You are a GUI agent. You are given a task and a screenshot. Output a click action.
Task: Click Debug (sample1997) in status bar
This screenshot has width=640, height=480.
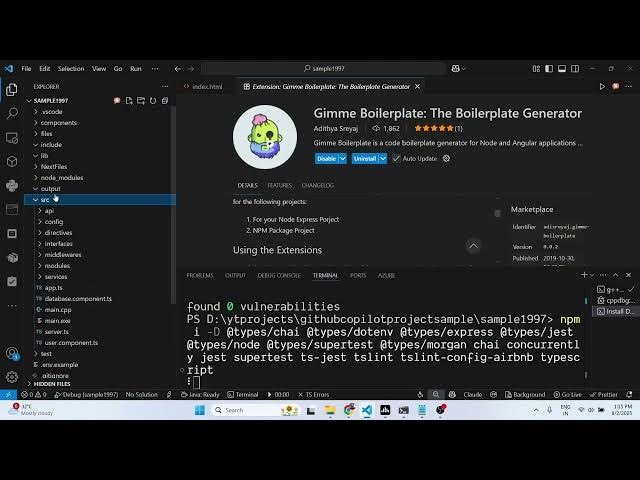[x=86, y=394]
